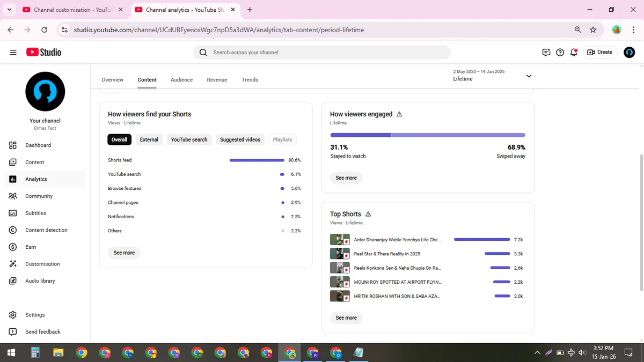The height and width of the screenshot is (362, 644).
Task: Click the warning icon beside How viewers engaged
Action: coord(399,114)
